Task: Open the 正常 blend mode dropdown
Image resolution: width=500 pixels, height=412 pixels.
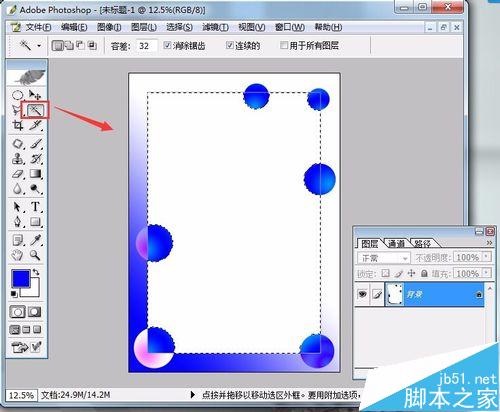Action: click(x=384, y=258)
